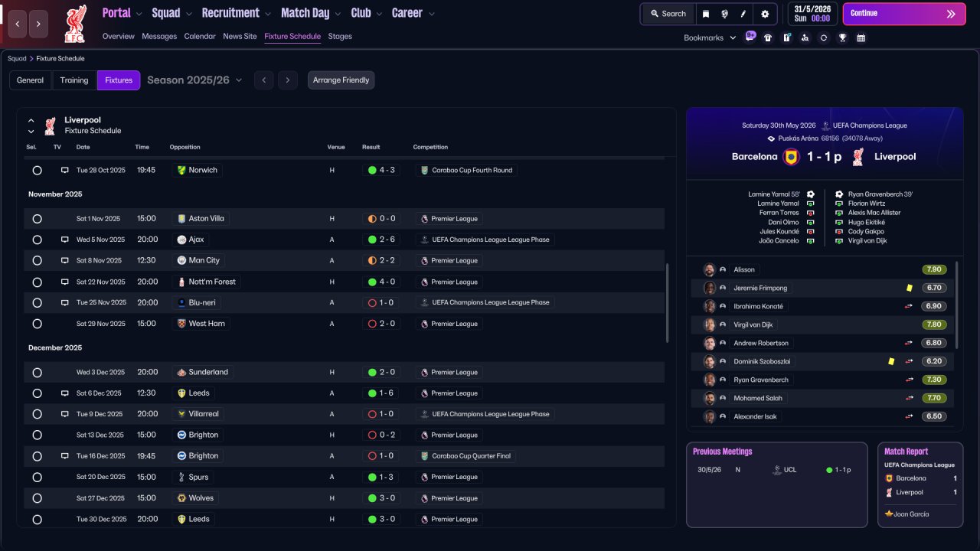Open the News Site sub-tab
This screenshot has width=980, height=551.
240,36
